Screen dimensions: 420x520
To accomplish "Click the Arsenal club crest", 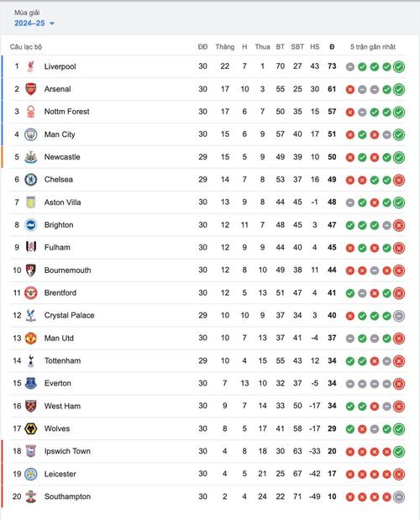I will point(31,89).
